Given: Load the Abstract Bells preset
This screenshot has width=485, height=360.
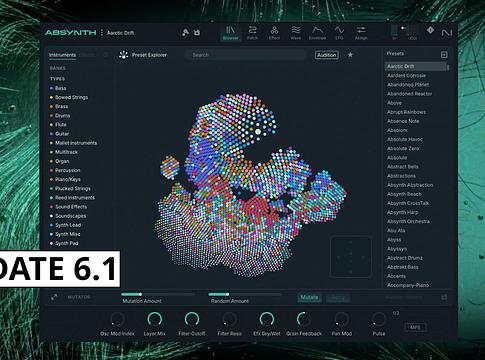Looking at the screenshot, I should coord(403,167).
